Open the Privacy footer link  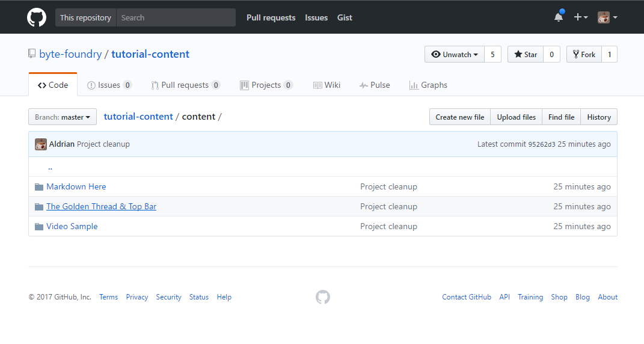pos(136,297)
